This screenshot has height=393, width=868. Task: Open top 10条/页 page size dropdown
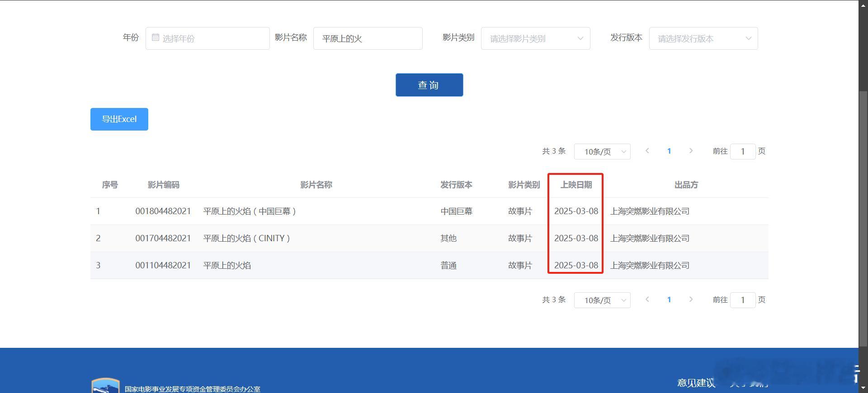point(602,152)
